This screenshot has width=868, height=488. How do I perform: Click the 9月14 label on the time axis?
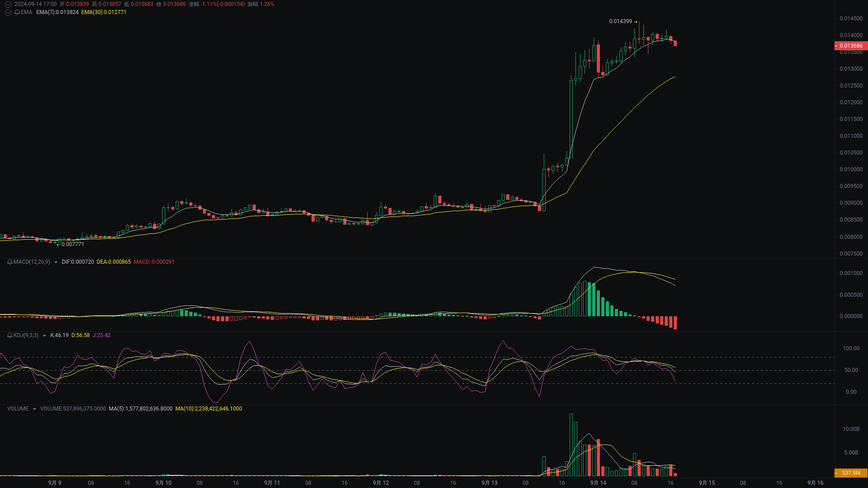point(598,483)
